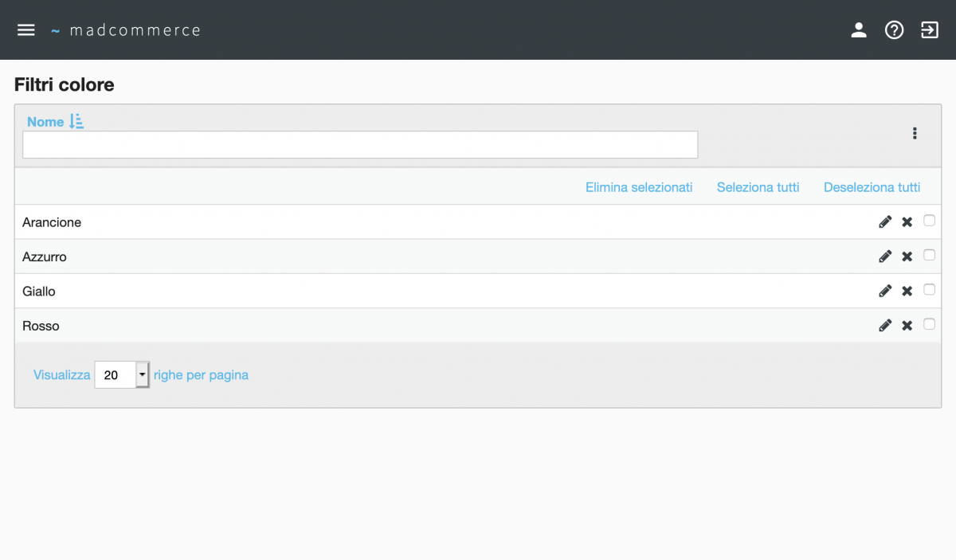Toggle sort order icon next to Nome
Screen dimensions: 956x560
pos(76,122)
